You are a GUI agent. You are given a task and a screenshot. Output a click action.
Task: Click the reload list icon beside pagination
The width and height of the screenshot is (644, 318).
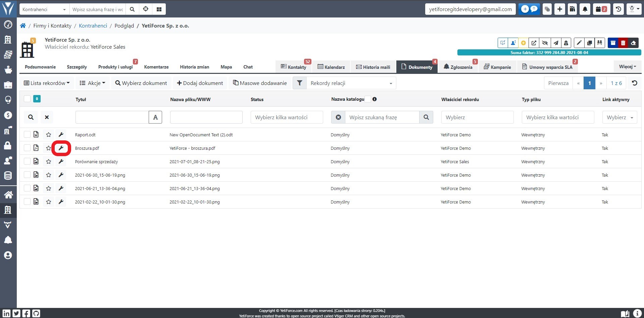(635, 83)
